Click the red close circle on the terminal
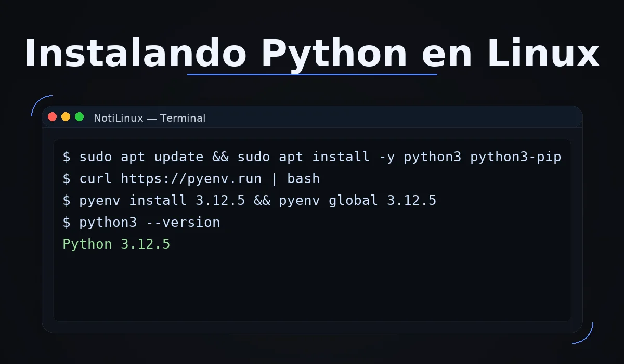 click(x=52, y=116)
